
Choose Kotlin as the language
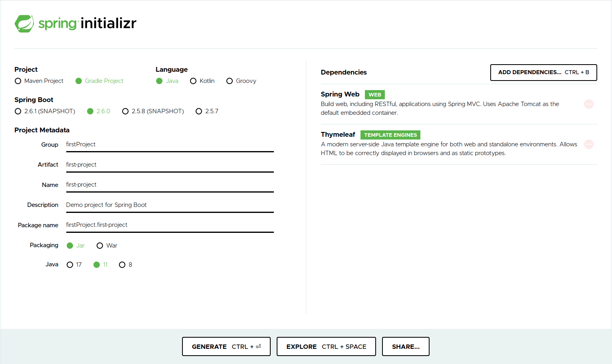pyautogui.click(x=202, y=81)
